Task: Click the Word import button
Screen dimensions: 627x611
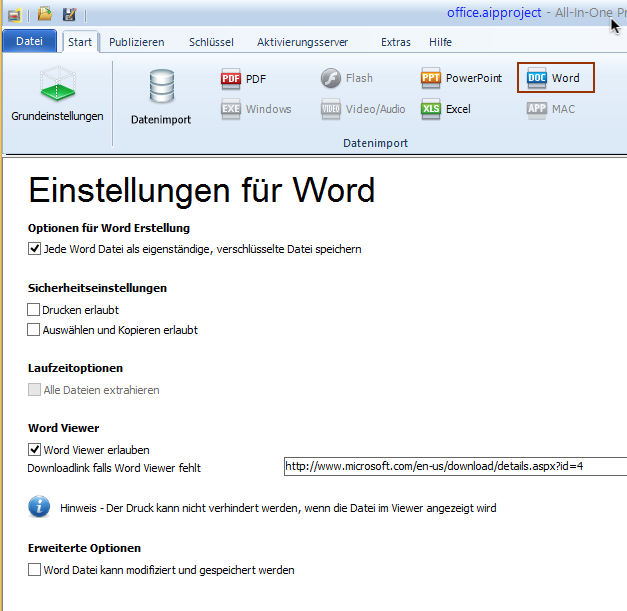Action: 555,78
